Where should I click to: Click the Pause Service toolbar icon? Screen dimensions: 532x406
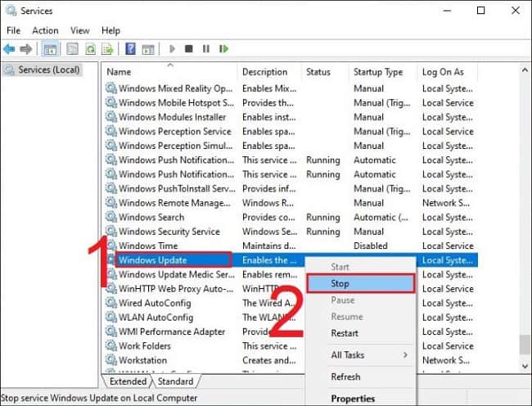click(206, 49)
